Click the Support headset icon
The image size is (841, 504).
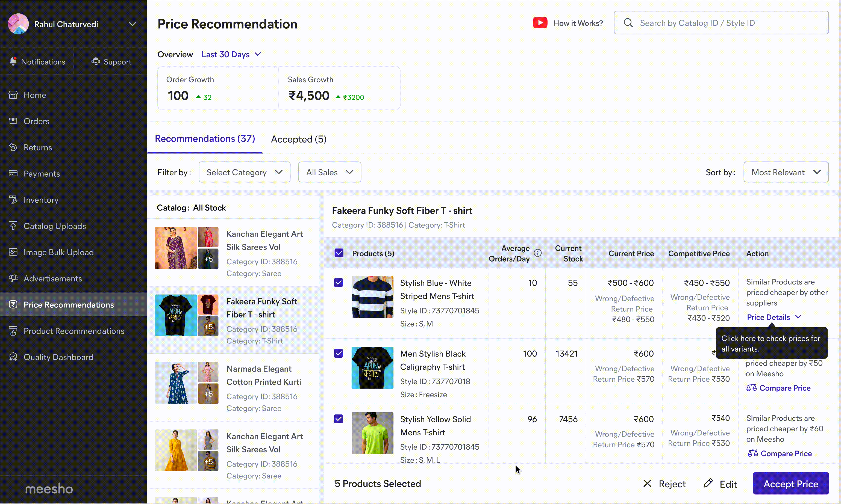[x=95, y=61]
